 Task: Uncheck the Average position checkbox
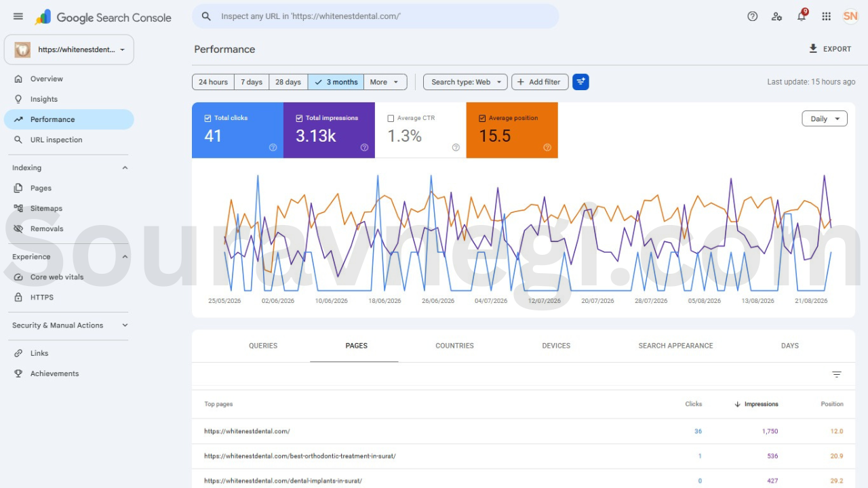pyautogui.click(x=482, y=118)
